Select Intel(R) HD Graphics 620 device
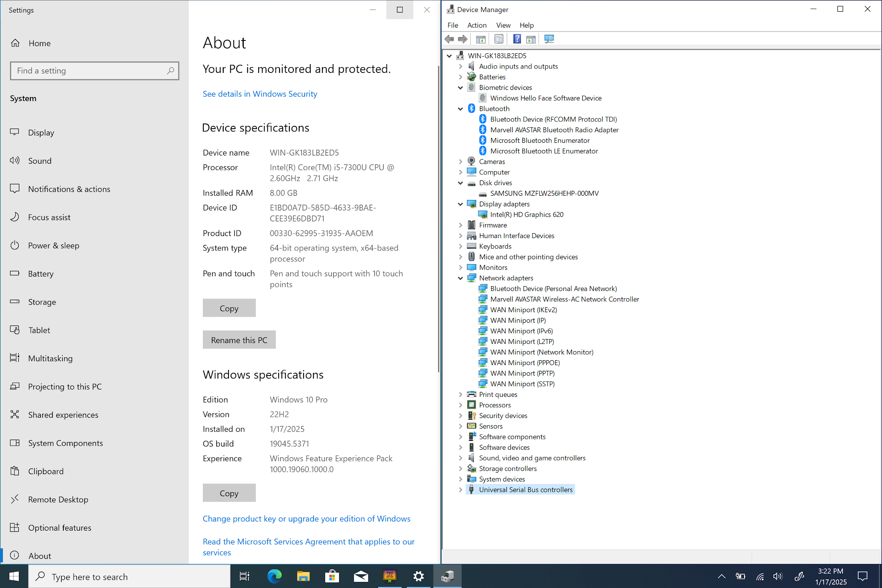Screen dimensions: 882x588 tap(526, 214)
